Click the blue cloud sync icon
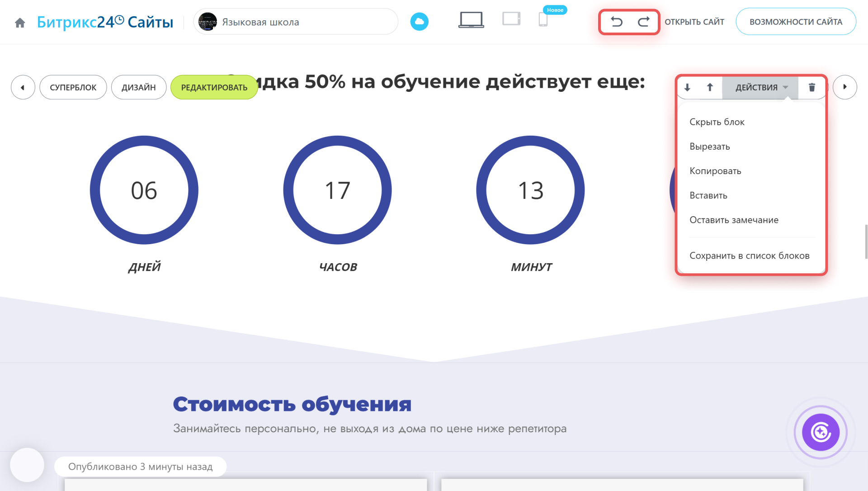868x491 pixels. point(420,21)
